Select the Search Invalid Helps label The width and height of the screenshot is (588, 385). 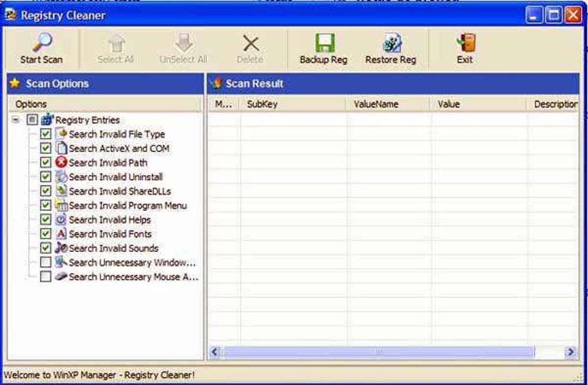[110, 220]
